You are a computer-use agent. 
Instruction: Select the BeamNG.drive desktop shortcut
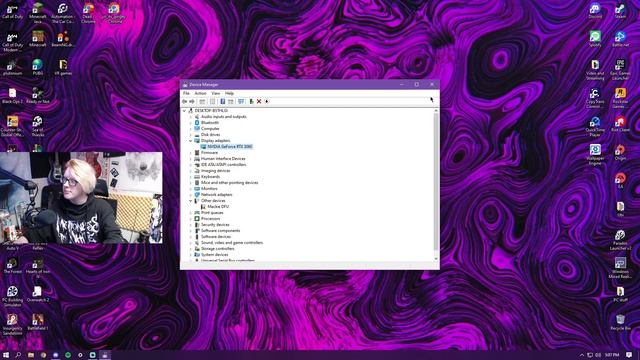coord(63,39)
